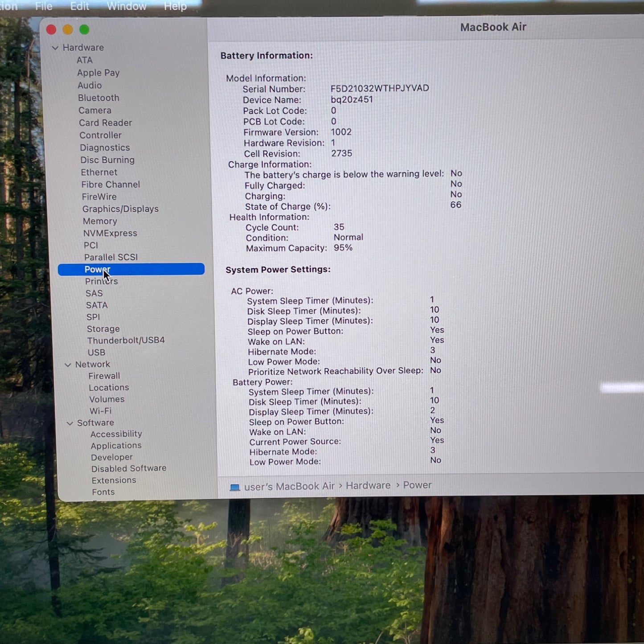Screen dimensions: 644x644
Task: Click the Condition value Normal
Action: [x=349, y=238]
